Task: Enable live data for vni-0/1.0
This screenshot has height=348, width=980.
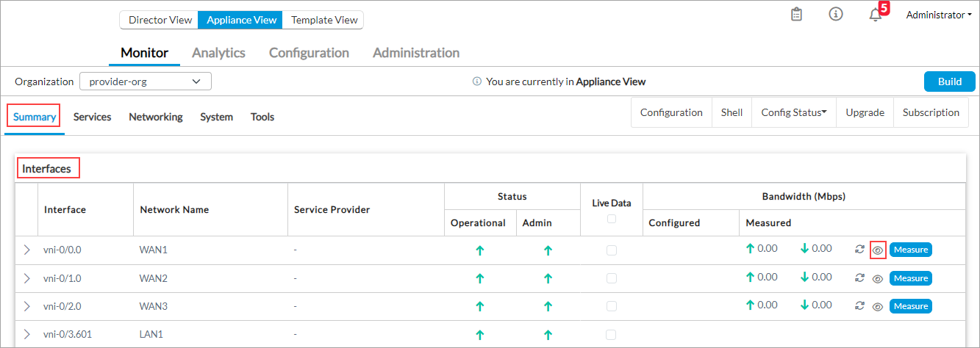Action: (612, 278)
